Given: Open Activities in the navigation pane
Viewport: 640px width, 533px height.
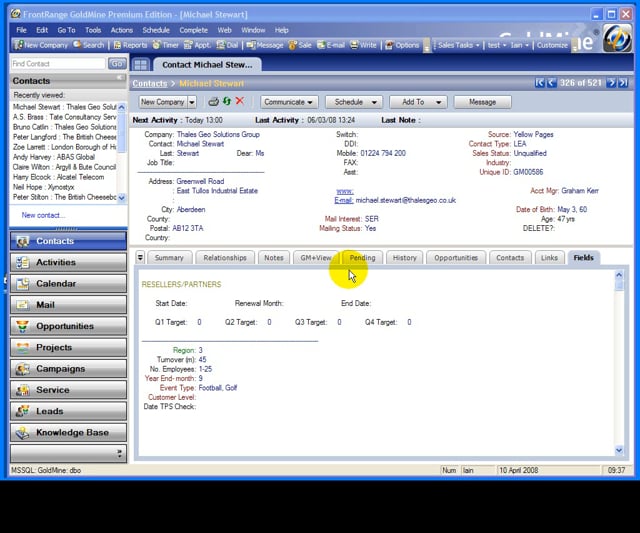Looking at the screenshot, I should click(x=69, y=262).
